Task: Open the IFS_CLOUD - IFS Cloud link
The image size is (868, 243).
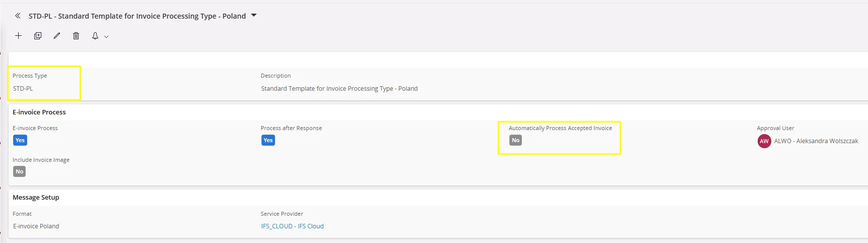Action: click(292, 226)
